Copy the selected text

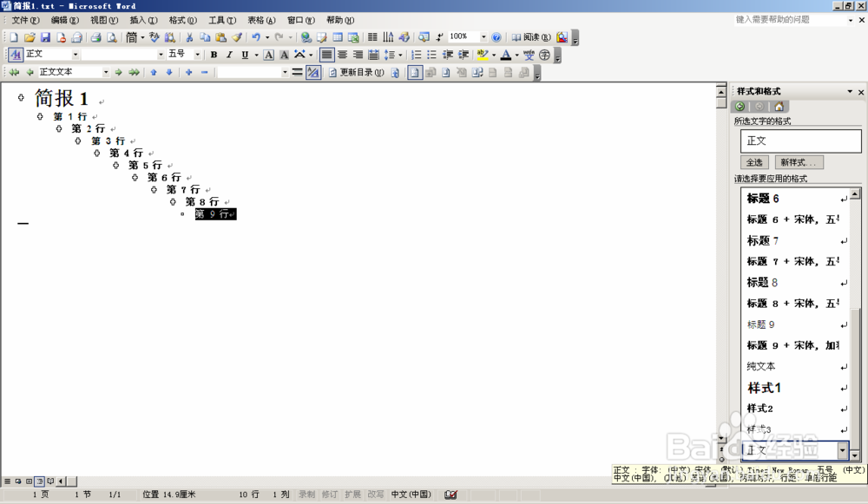205,37
